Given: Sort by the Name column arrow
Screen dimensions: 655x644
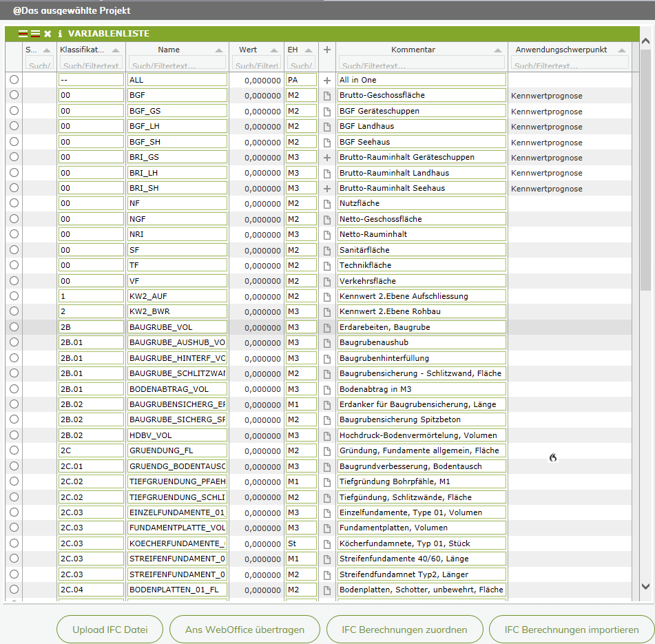Looking at the screenshot, I should click(219, 50).
